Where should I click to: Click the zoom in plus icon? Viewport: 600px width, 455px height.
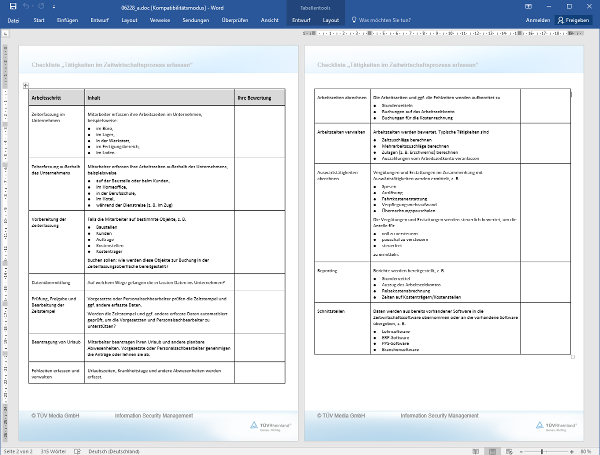(x=573, y=450)
